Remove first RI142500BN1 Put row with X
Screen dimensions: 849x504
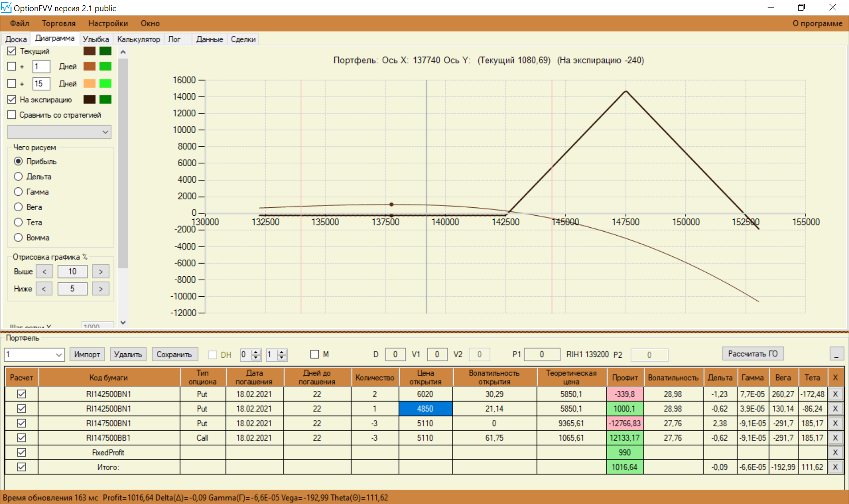(835, 394)
